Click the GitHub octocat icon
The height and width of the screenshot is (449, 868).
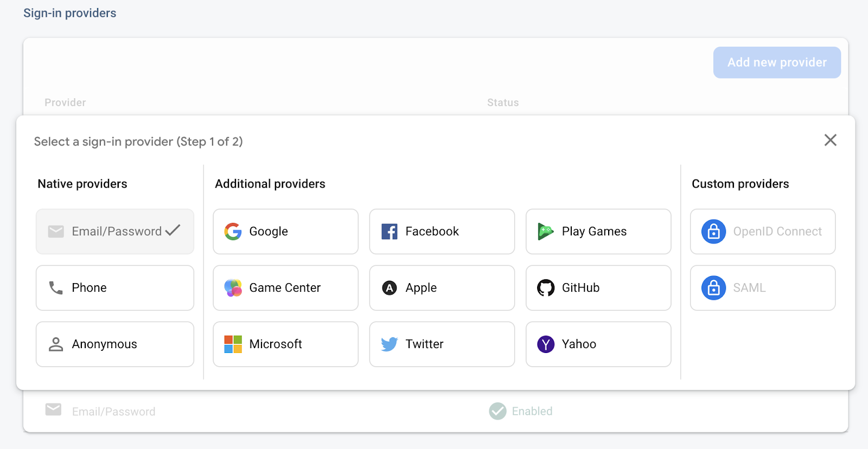click(545, 288)
